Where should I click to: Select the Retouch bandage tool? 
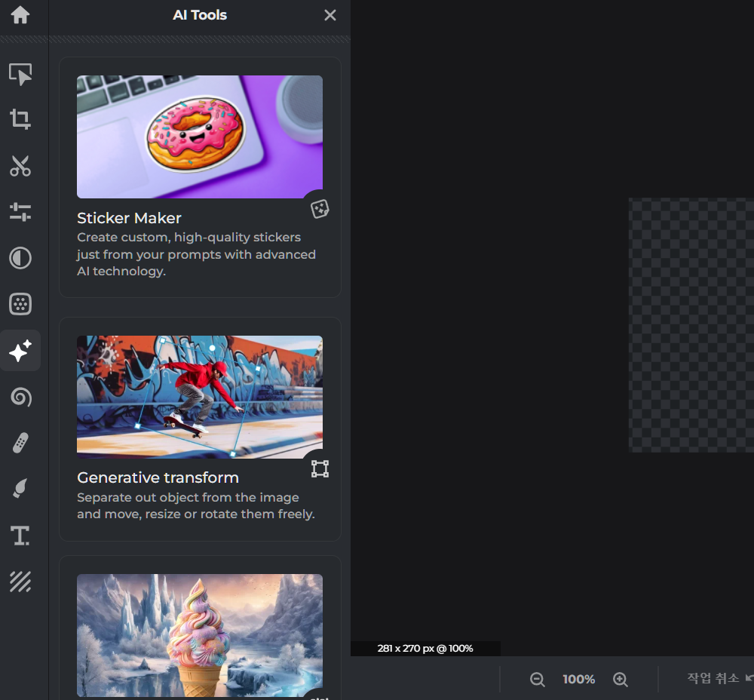click(20, 443)
